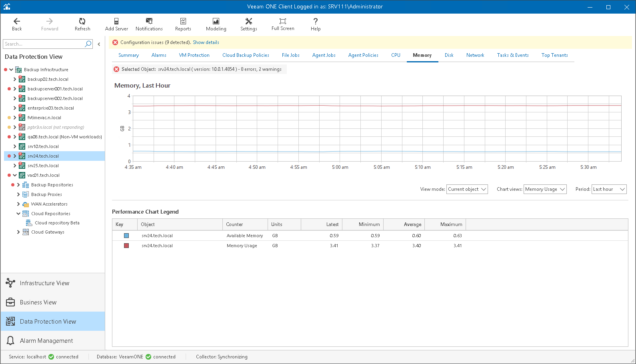Click the search magnifier icon
The width and height of the screenshot is (636, 364).
pos(88,44)
